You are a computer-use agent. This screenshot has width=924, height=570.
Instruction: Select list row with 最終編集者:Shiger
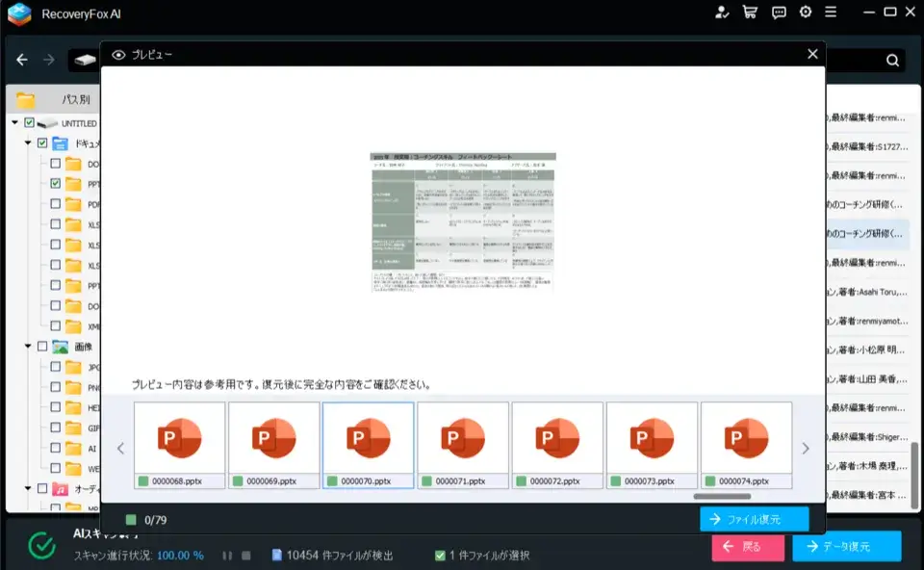point(867,437)
